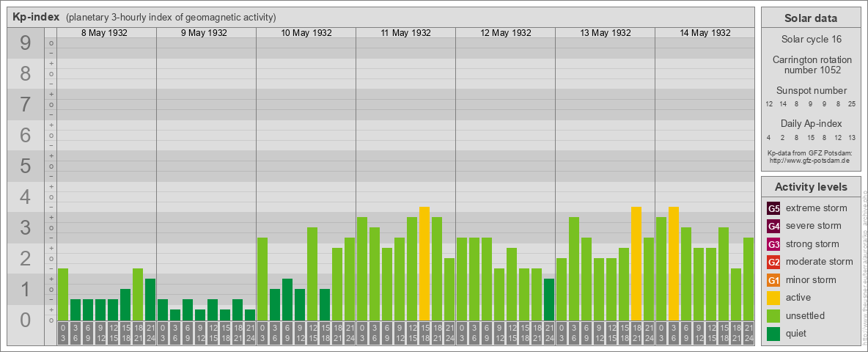This screenshot has height=352, width=868.
Task: Click the Kp scale number 0
Action: (x=26, y=320)
